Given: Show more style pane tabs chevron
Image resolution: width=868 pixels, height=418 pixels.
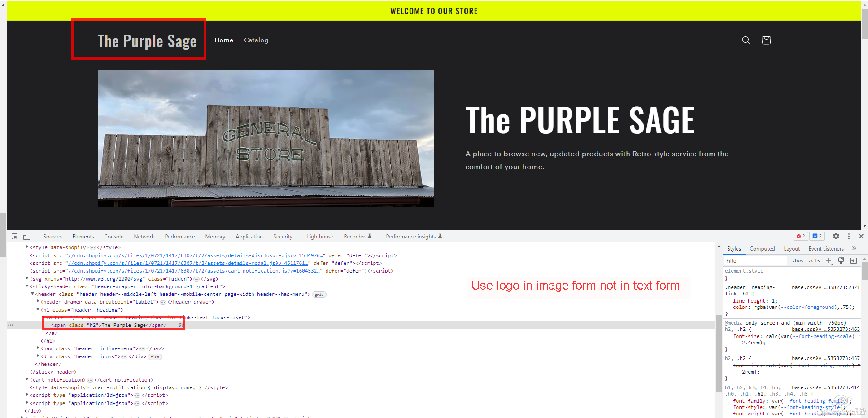Looking at the screenshot, I should (x=854, y=248).
